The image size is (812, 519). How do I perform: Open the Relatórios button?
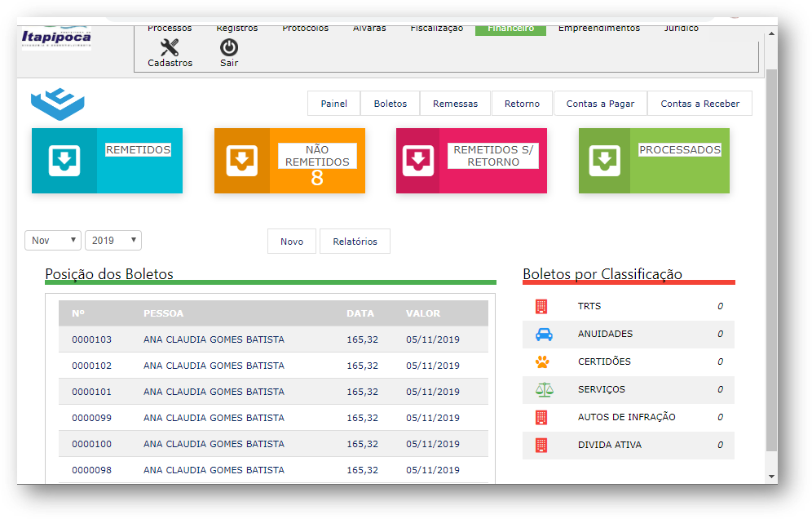[x=355, y=242]
